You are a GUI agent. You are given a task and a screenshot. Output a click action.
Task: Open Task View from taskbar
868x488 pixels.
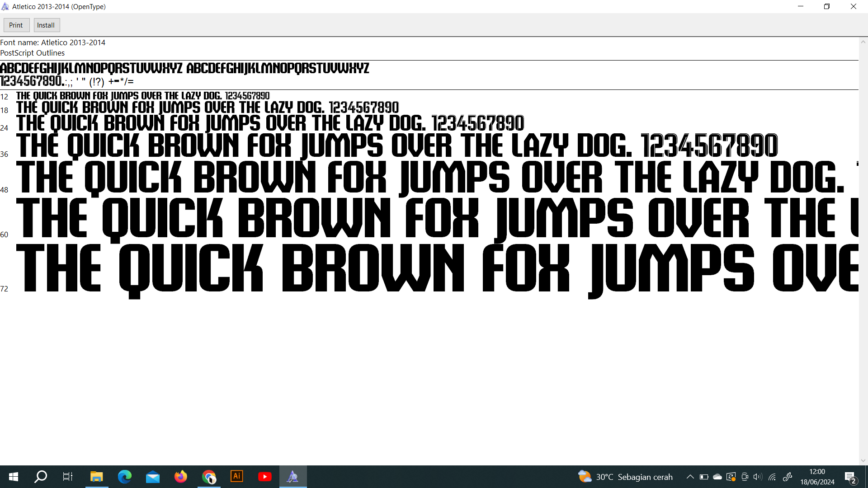pos(68,477)
